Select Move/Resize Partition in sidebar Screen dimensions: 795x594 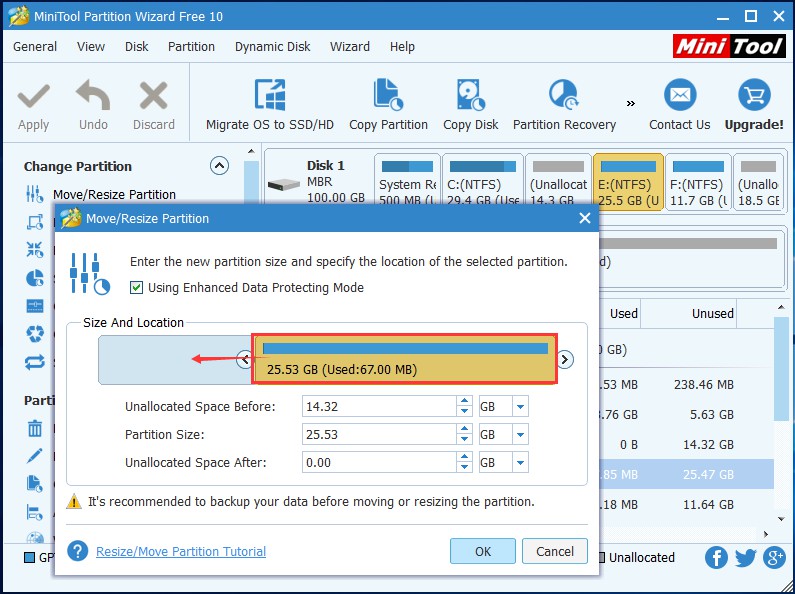[x=114, y=195]
